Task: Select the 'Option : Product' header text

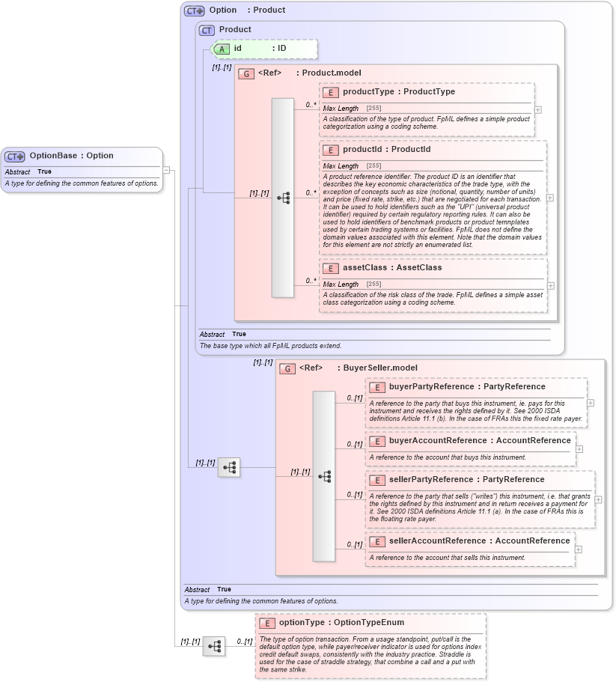Action: pyautogui.click(x=247, y=10)
